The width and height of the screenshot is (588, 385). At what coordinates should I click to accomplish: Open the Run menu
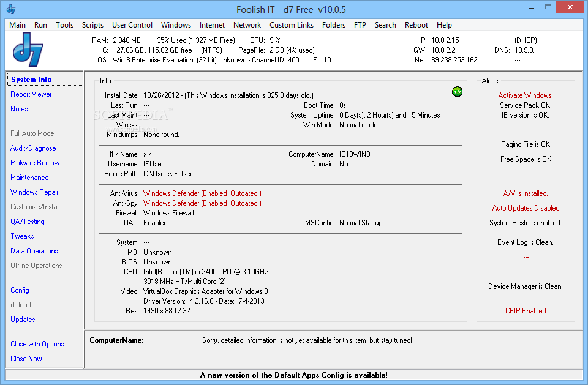[x=40, y=24]
